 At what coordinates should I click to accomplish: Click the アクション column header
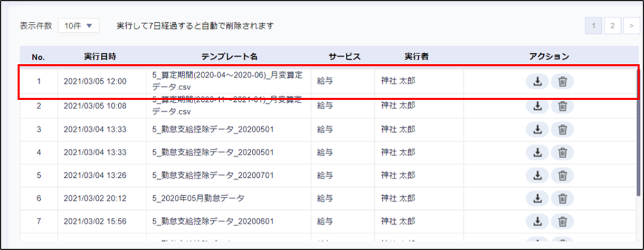[x=549, y=56]
